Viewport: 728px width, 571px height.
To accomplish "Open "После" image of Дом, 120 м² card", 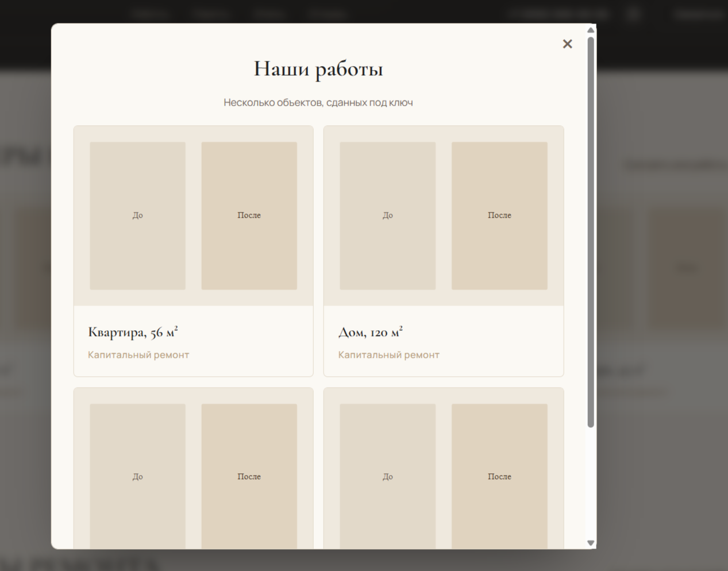I will [x=499, y=215].
